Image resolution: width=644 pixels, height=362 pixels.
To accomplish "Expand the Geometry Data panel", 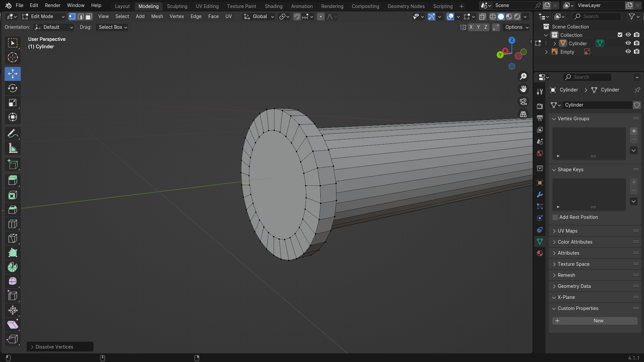I will point(554,286).
